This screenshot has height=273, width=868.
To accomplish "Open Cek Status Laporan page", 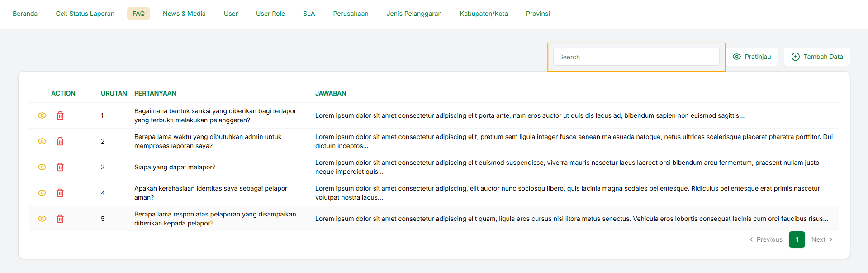I will [85, 14].
